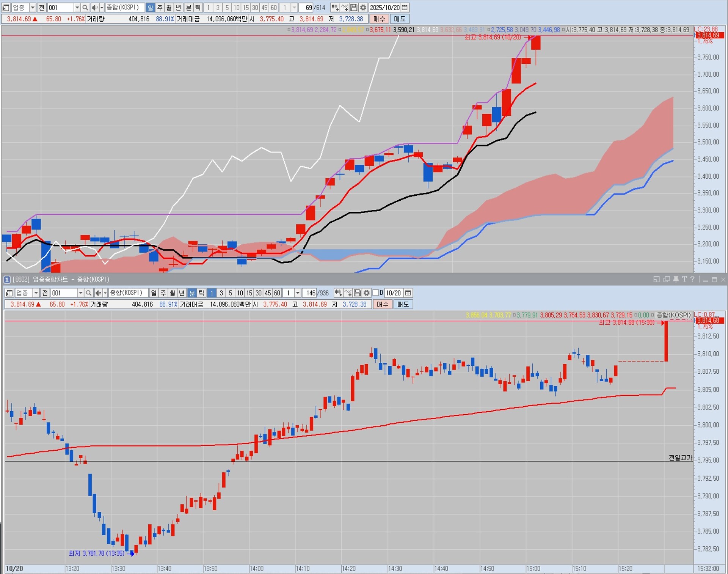Image resolution: width=728 pixels, height=574 pixels.
Task: Toggle the D checkbox beside 10/20 date
Action: 376,293
